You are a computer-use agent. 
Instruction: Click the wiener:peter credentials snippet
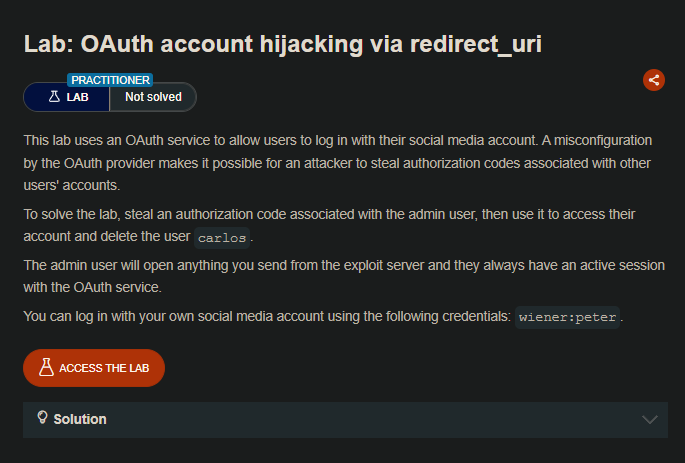tap(568, 316)
